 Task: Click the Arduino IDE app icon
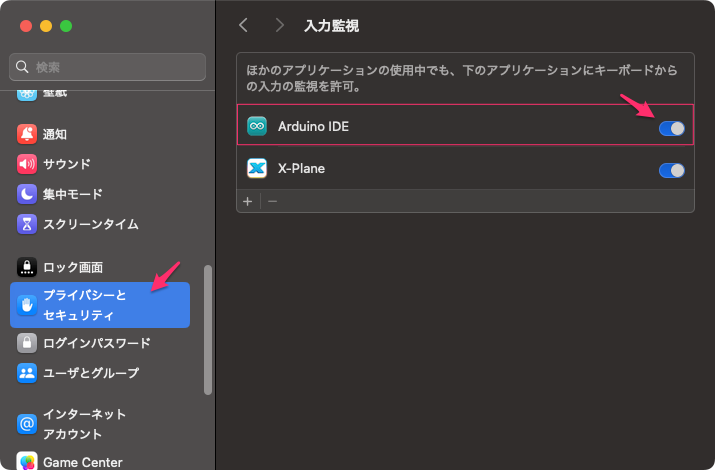coord(257,127)
